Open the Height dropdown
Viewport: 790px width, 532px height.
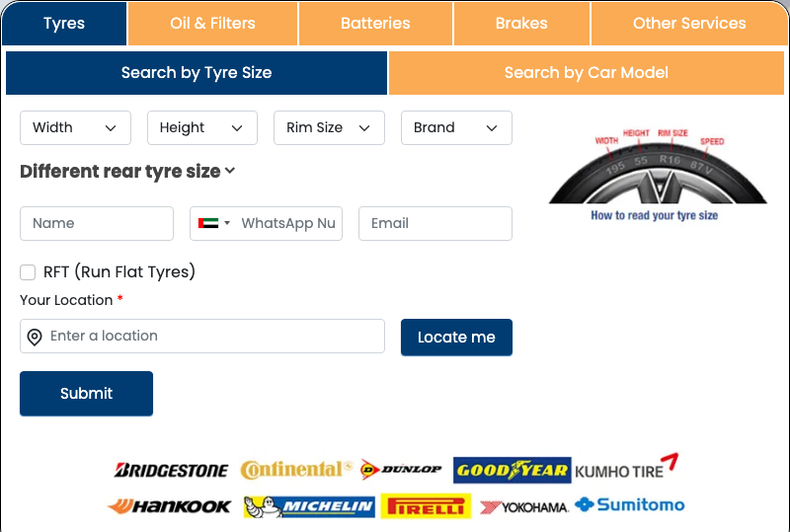click(202, 128)
